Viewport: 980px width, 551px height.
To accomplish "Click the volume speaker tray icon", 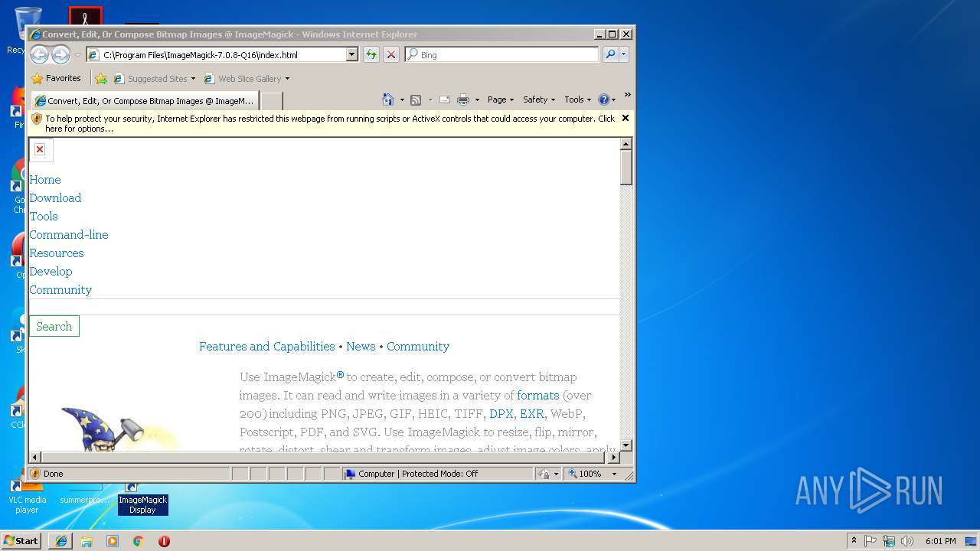I will pos(908,541).
